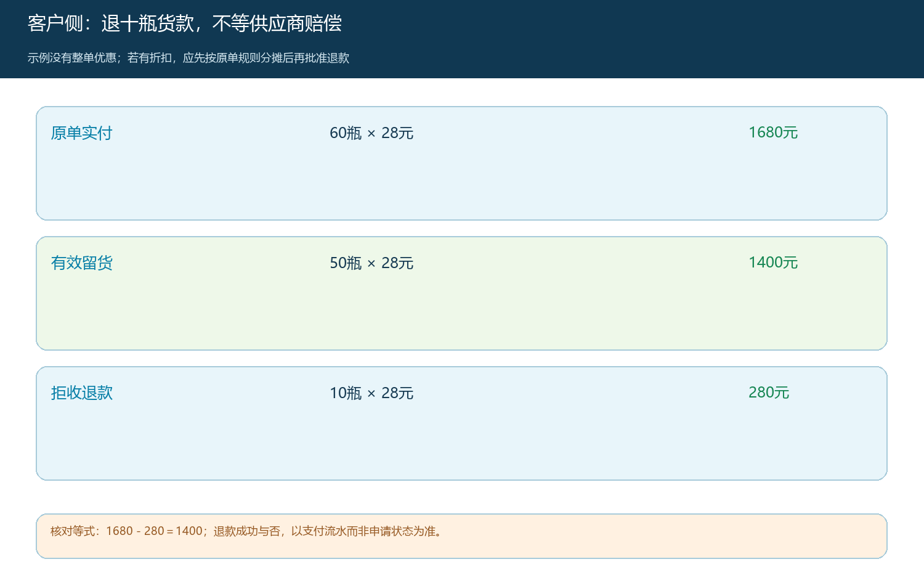Click the 280元 refund amount
924x567 pixels.
coord(769,393)
